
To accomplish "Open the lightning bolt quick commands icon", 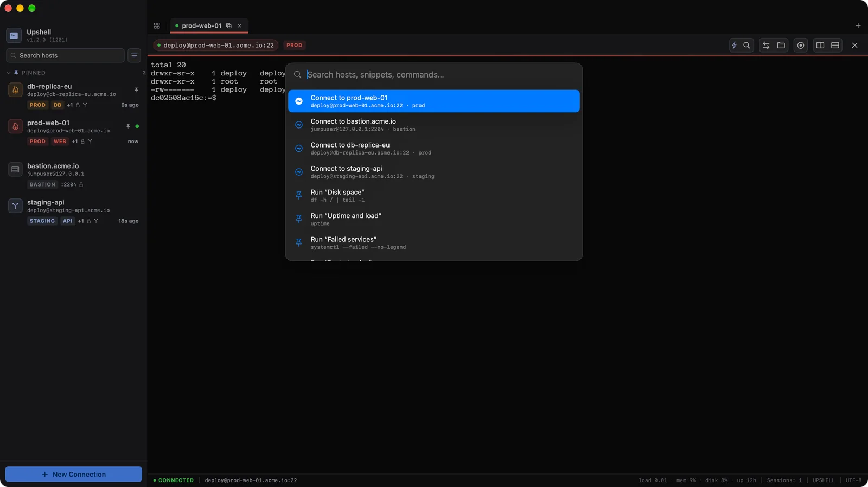I will pos(734,46).
